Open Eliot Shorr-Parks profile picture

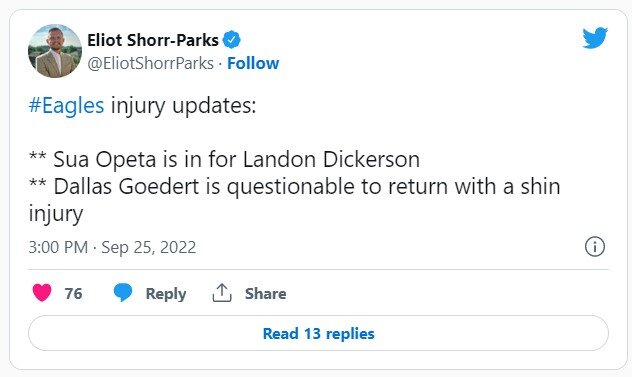pyautogui.click(x=55, y=50)
